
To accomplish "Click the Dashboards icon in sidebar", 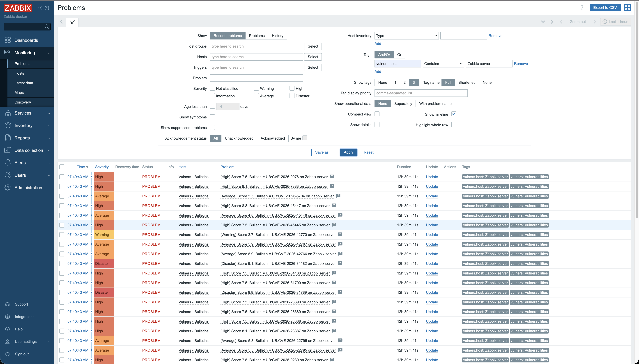I will click(8, 40).
